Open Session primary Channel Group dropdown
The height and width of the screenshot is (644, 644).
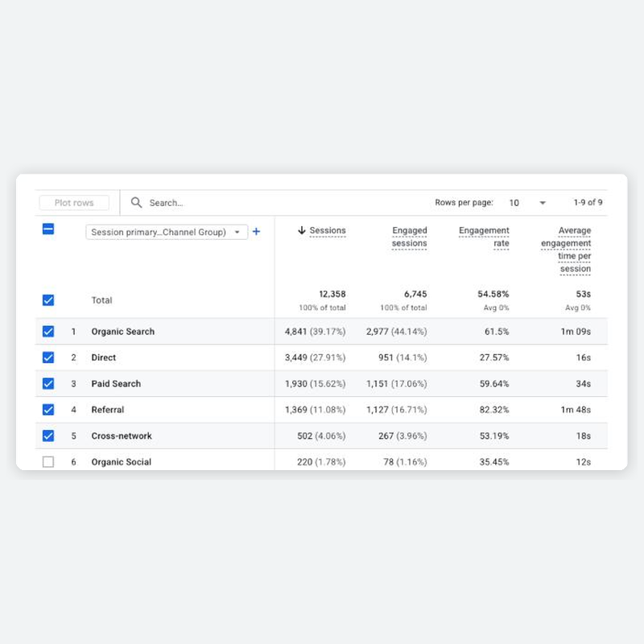point(167,232)
